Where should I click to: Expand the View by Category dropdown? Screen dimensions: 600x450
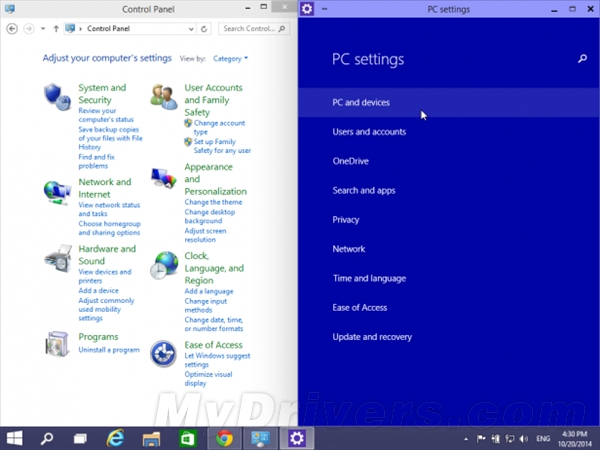click(x=230, y=59)
